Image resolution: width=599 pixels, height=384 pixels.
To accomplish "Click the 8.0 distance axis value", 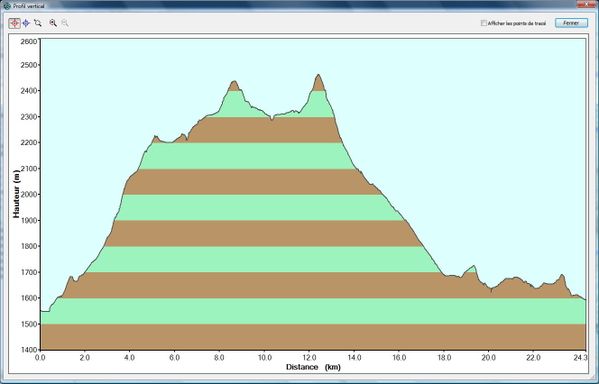I will (x=219, y=358).
